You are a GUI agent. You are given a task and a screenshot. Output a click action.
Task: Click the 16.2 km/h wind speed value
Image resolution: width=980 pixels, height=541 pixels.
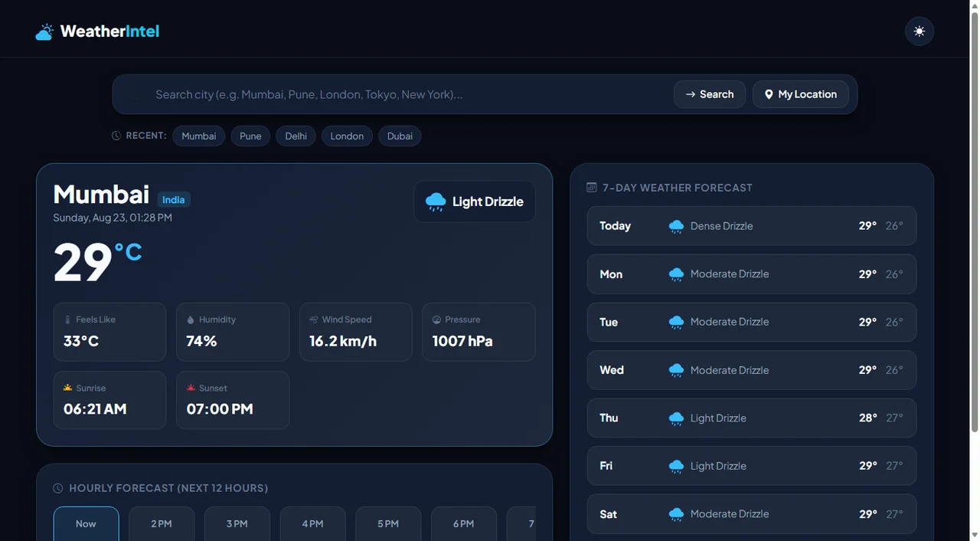(x=343, y=341)
